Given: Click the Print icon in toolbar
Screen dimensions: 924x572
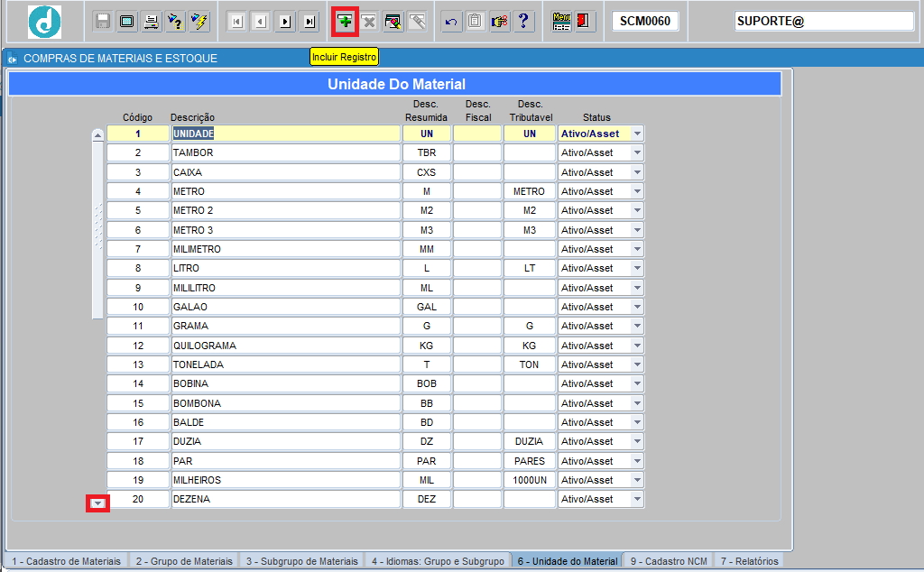Looking at the screenshot, I should [151, 22].
